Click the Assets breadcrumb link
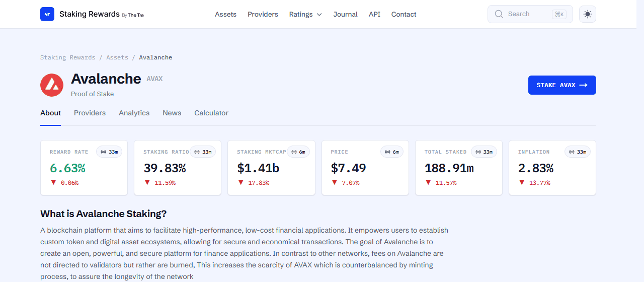 [117, 57]
